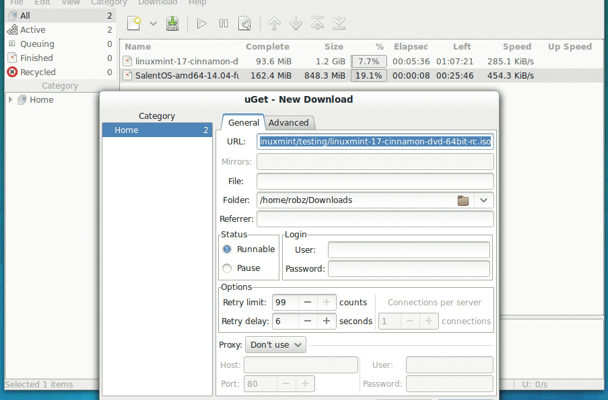The height and width of the screenshot is (400, 608).
Task: Click the Login Password field
Action: click(409, 269)
